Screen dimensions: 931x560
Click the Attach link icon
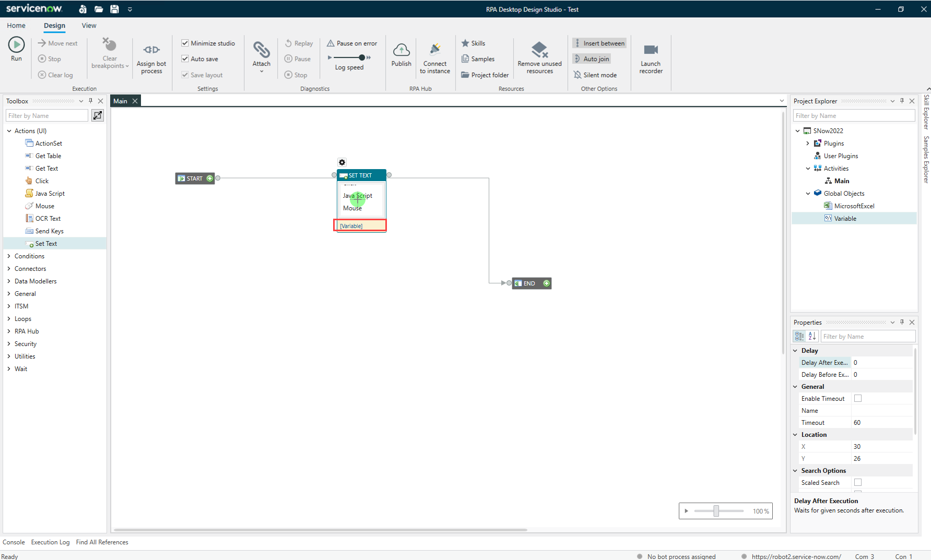pyautogui.click(x=261, y=50)
